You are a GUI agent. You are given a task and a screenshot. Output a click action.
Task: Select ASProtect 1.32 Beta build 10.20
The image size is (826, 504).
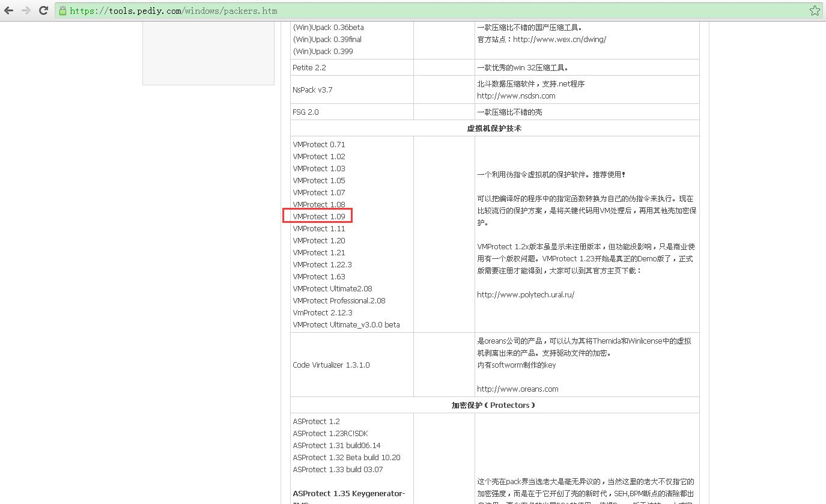point(347,457)
